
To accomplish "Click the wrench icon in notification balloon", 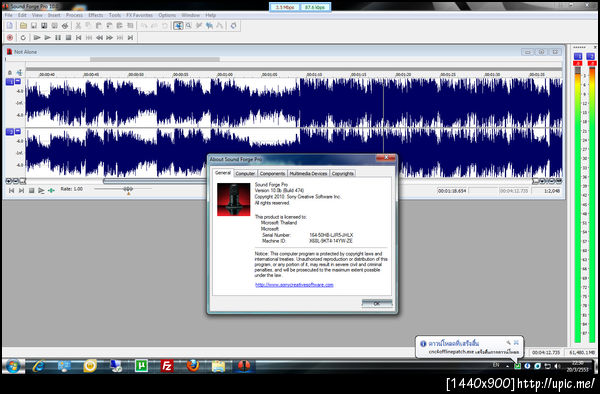I will tap(508, 342).
